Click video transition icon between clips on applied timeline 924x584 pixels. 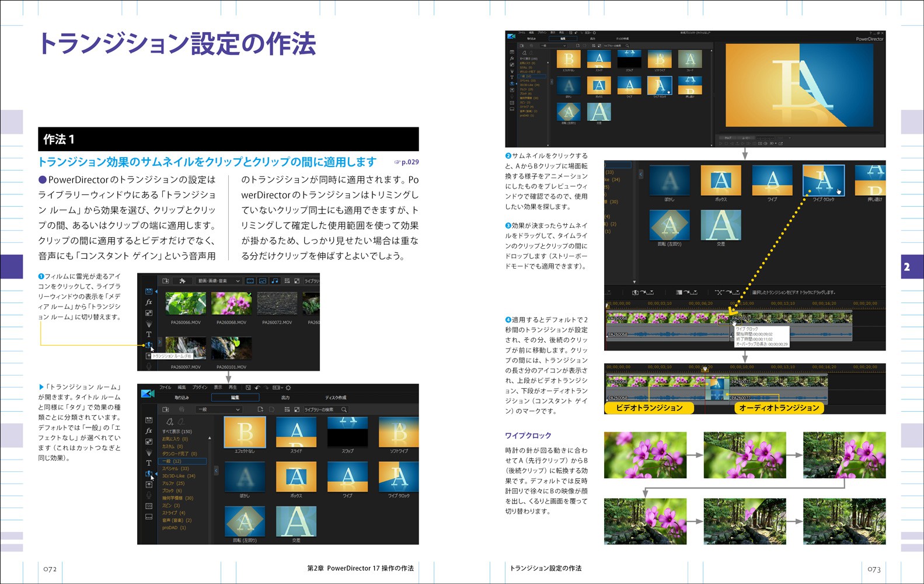pos(717,384)
